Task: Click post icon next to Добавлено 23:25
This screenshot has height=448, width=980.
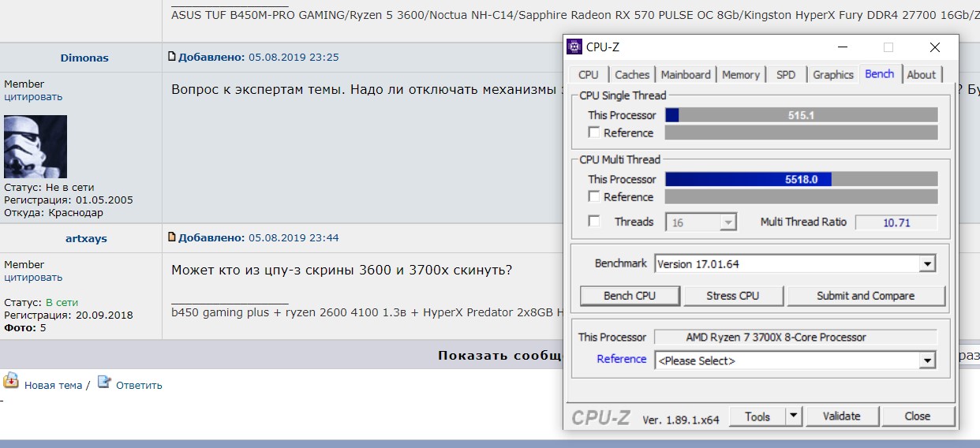Action: coord(172,57)
